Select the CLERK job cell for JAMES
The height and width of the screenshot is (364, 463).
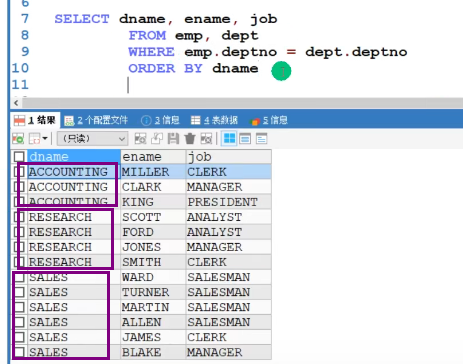[x=229, y=337]
